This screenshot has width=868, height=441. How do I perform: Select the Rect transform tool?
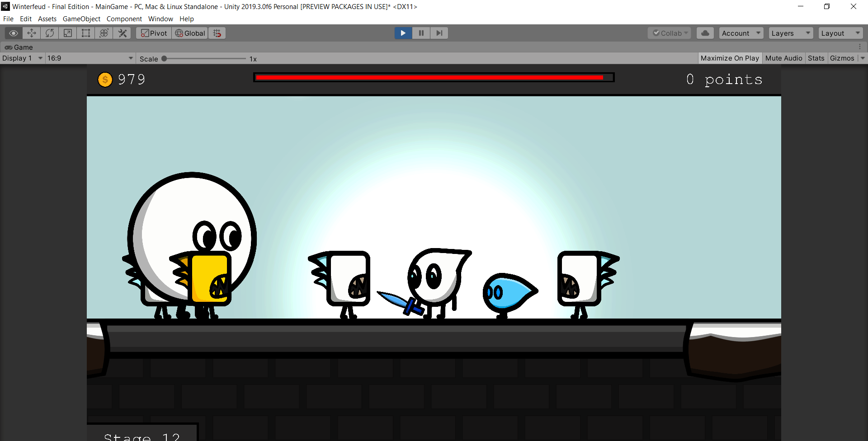pyautogui.click(x=86, y=33)
